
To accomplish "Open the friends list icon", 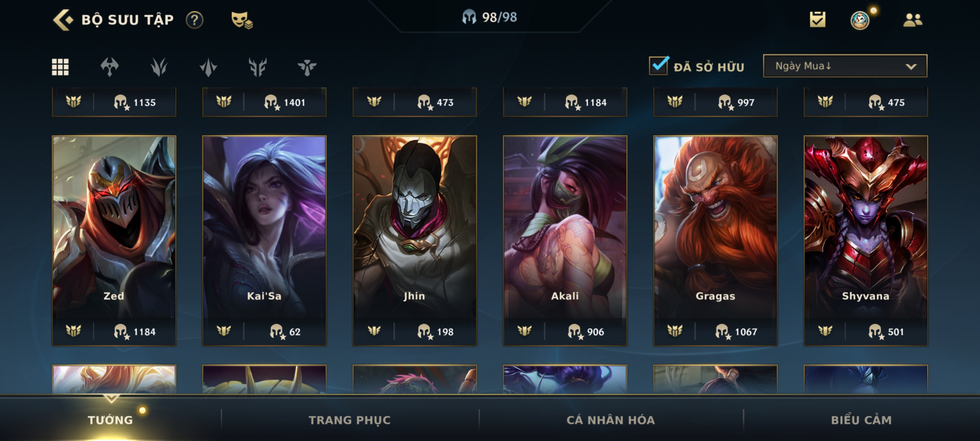I will tap(912, 20).
